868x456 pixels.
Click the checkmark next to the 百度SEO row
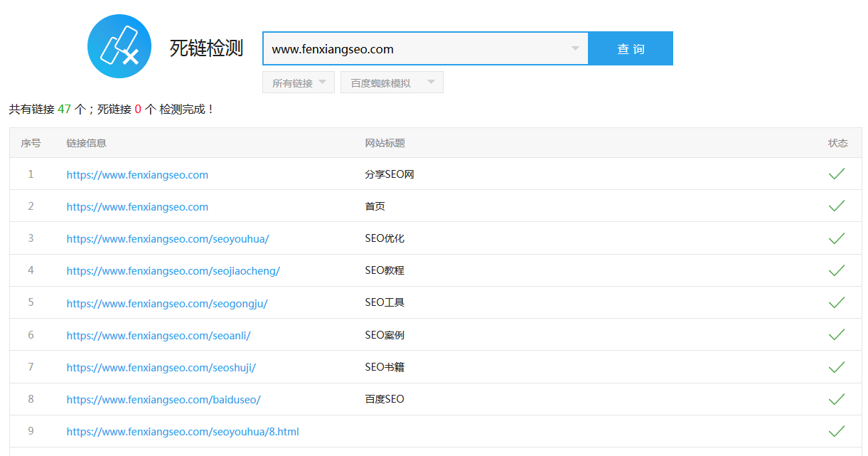[x=837, y=398]
